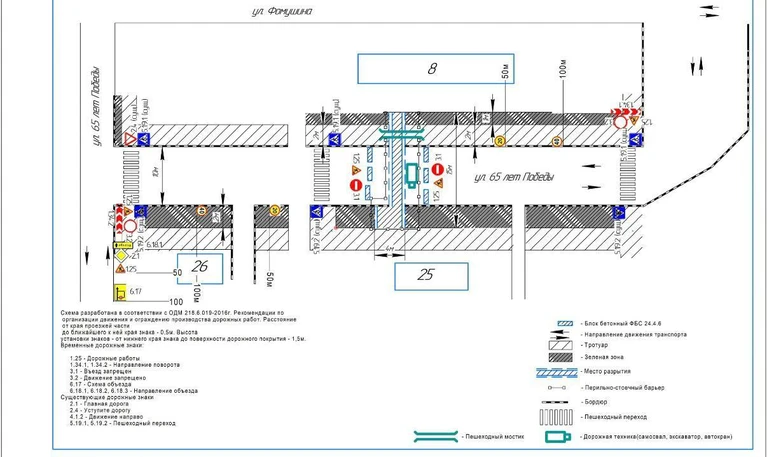Select building number 25 rectangle
The image size is (767, 457).
point(430,275)
